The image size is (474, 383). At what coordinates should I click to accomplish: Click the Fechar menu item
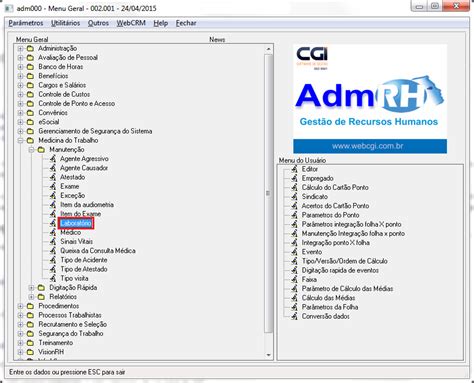point(186,23)
